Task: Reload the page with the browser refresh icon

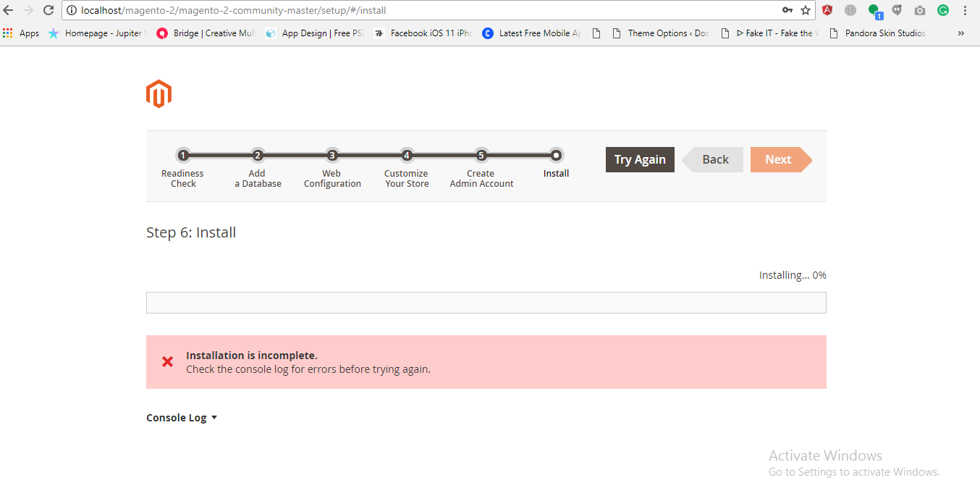Action: pos(48,10)
